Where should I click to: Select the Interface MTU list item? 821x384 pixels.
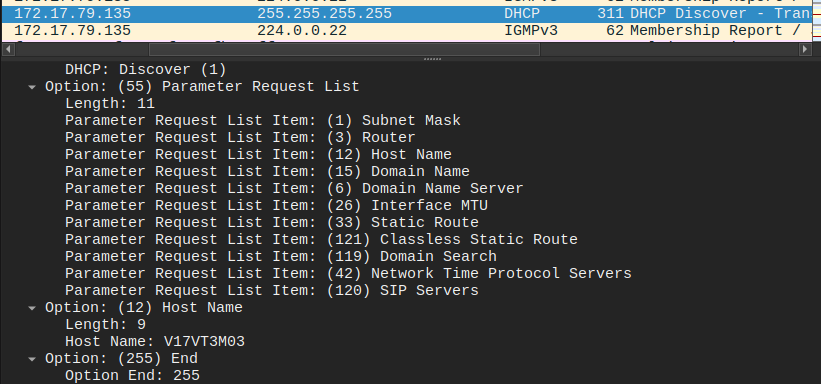click(276, 205)
